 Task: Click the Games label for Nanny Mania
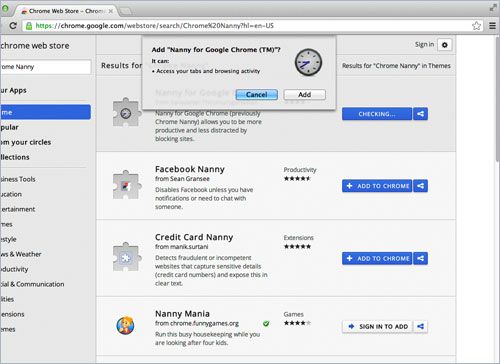pos(293,314)
